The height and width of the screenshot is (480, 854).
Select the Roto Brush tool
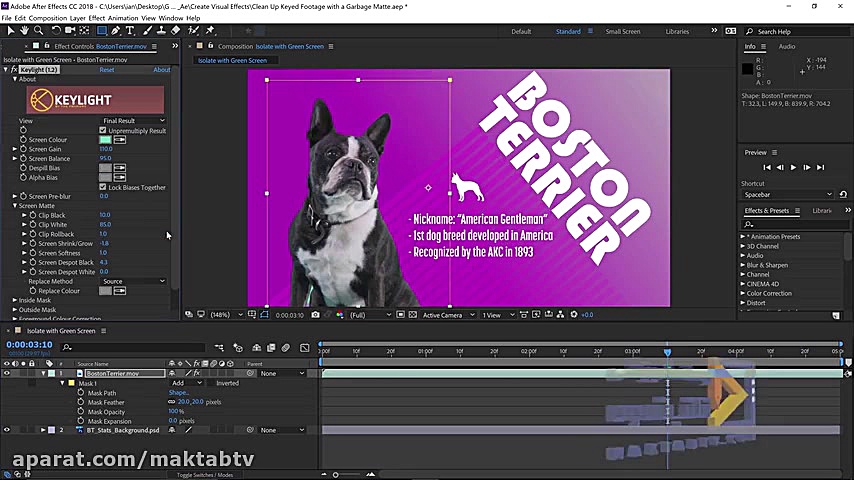pyautogui.click(x=193, y=31)
